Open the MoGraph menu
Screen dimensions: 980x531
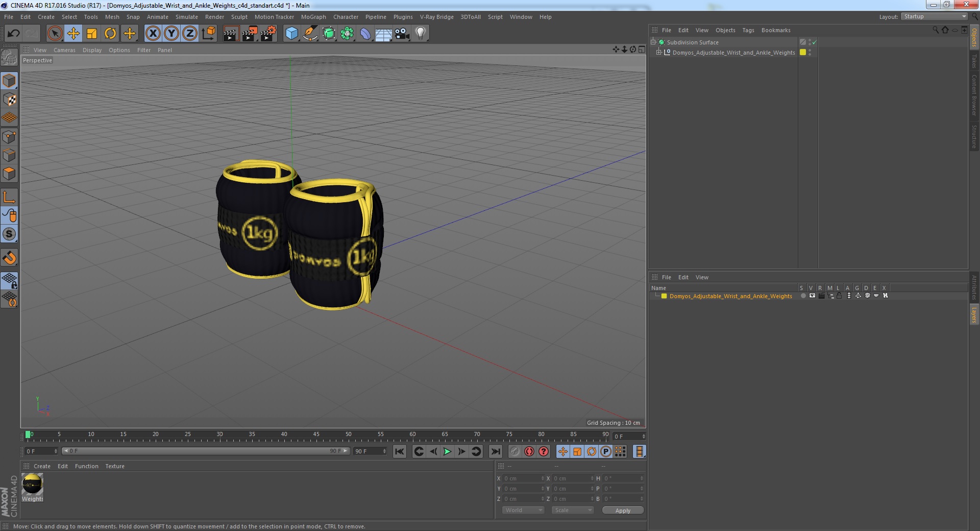pos(313,17)
